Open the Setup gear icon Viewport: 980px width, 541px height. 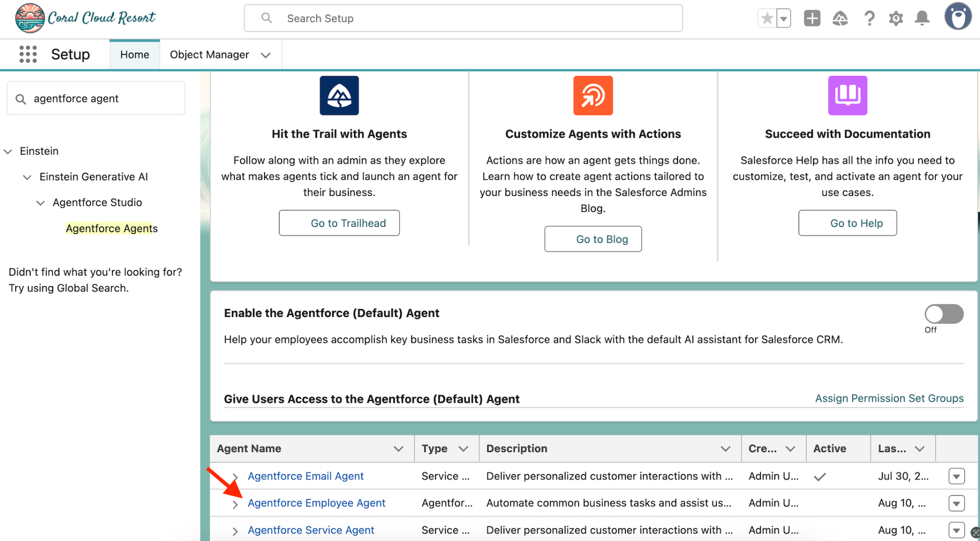[x=896, y=19]
